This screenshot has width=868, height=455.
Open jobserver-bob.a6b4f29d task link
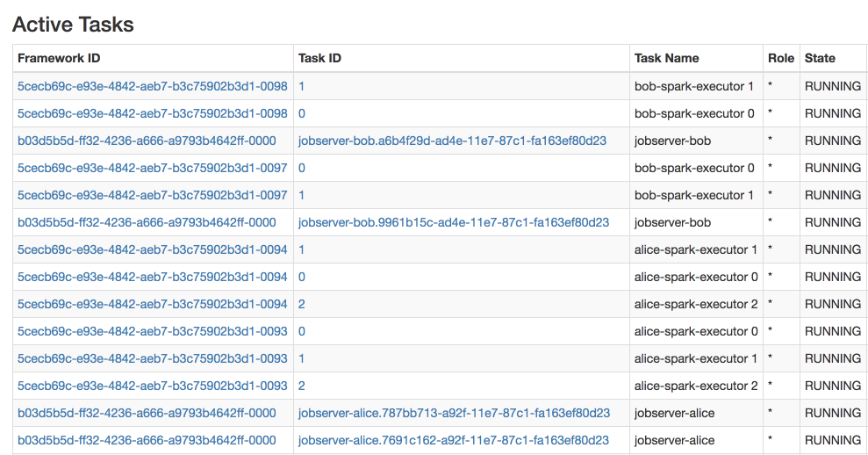tap(452, 141)
